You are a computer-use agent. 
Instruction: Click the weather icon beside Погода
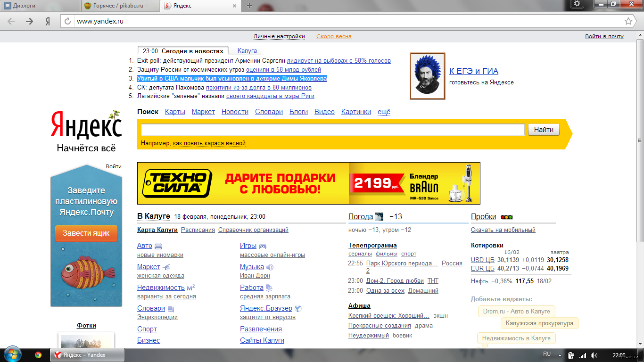tap(380, 217)
